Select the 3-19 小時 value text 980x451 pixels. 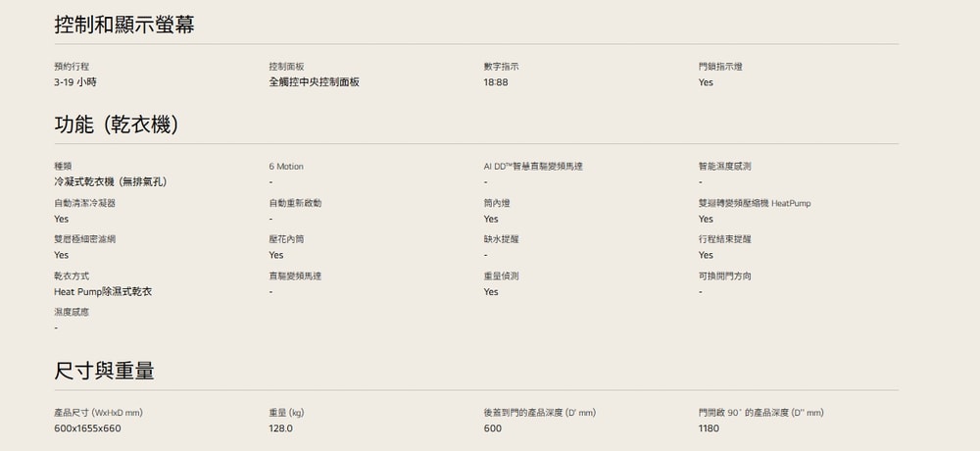(x=74, y=82)
